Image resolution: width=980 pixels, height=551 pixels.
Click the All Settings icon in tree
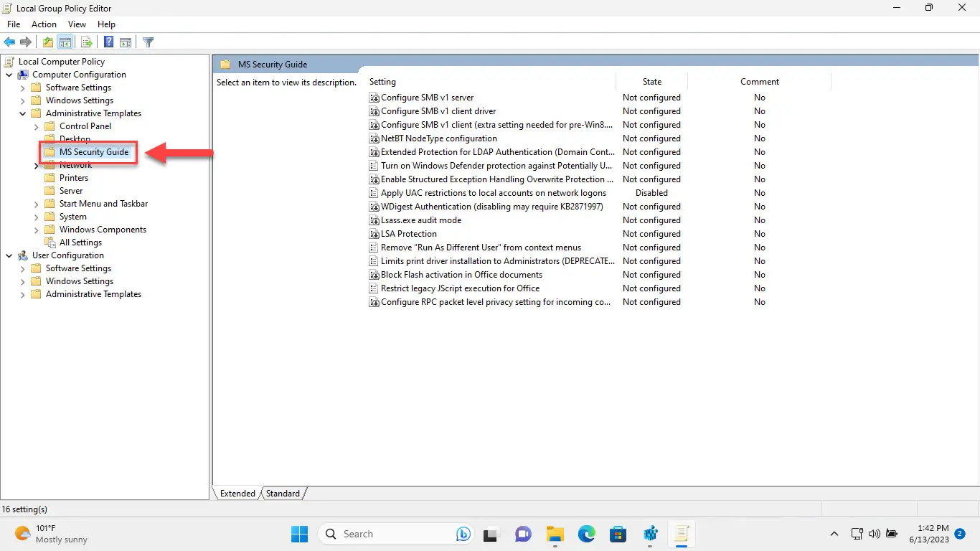50,242
